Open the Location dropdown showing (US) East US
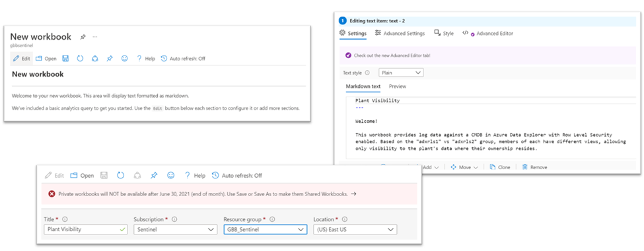 click(x=355, y=230)
